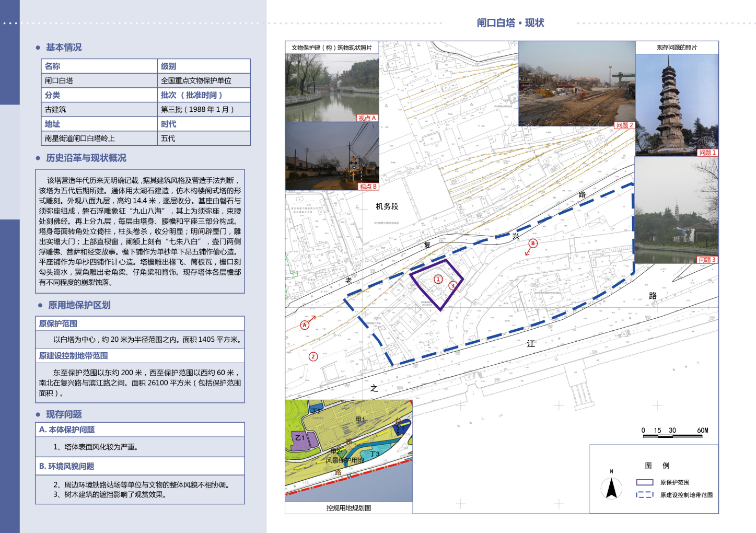Click the 原建设控制地带范围 legend label
Image resolution: width=756 pixels, height=533 pixels.
click(x=687, y=495)
